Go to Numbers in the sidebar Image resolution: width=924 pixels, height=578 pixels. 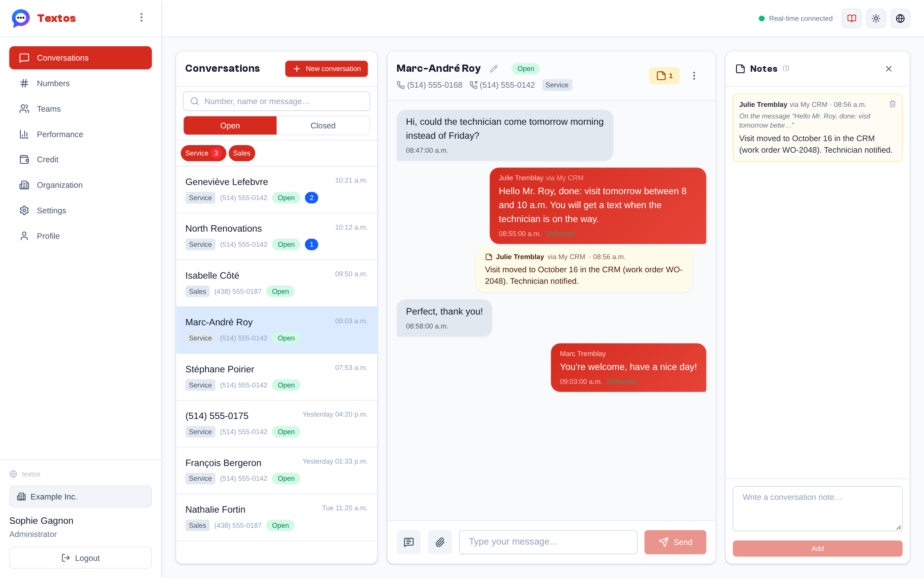tap(80, 83)
